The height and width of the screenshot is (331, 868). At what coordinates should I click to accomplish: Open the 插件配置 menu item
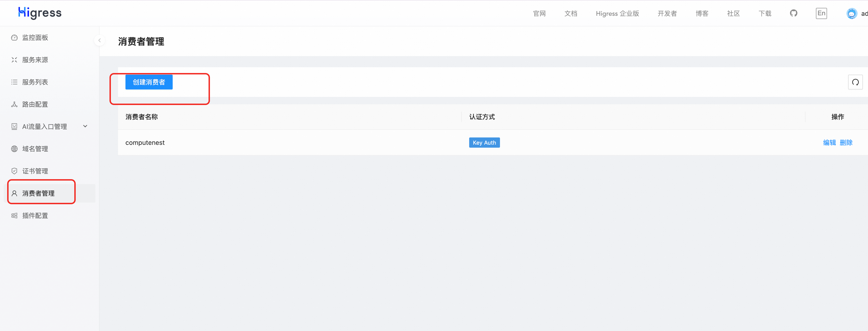[35, 216]
